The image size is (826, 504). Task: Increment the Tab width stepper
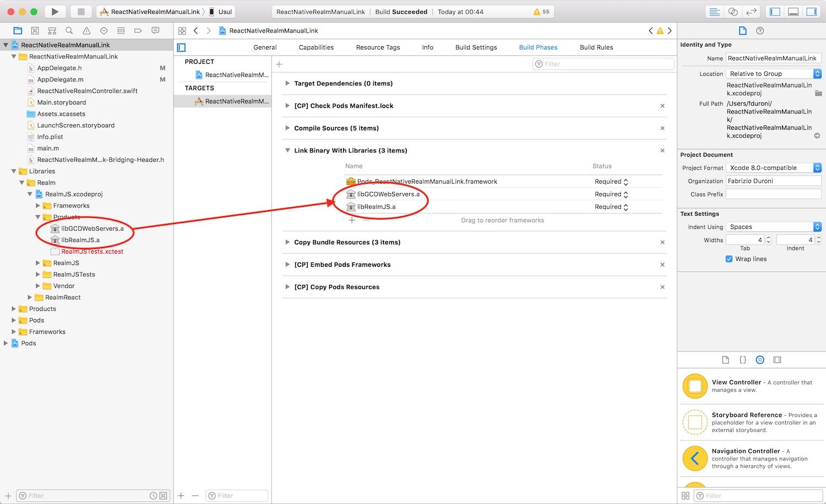[769, 238]
